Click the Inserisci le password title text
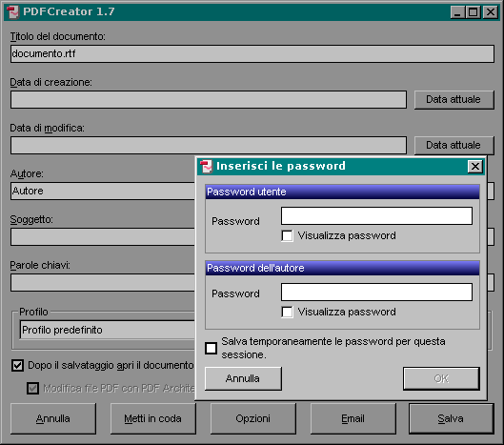The image size is (504, 445). (x=281, y=166)
